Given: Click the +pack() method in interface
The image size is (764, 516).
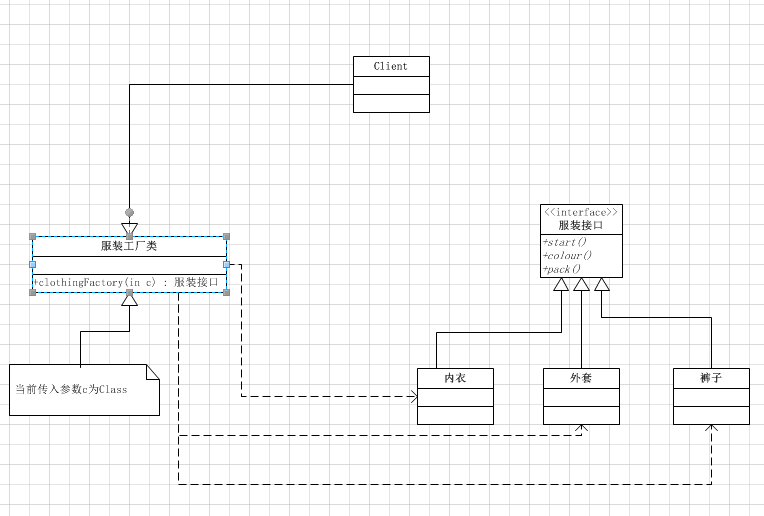Looking at the screenshot, I should 562,269.
